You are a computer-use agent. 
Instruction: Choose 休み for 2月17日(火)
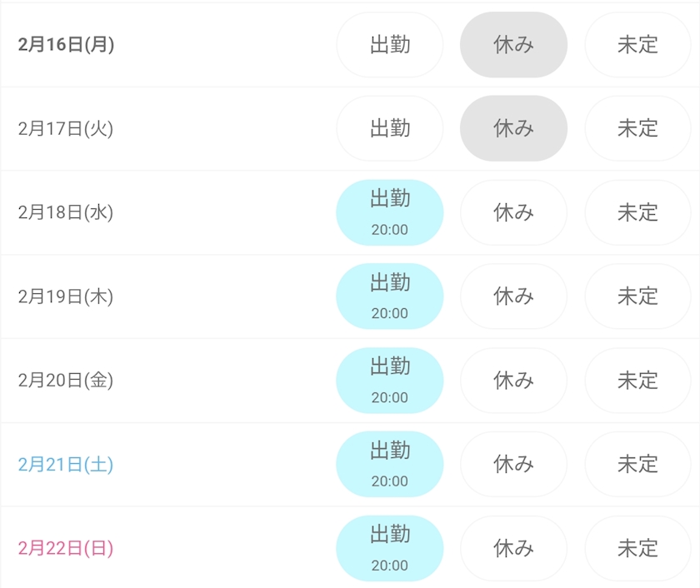[x=514, y=128]
